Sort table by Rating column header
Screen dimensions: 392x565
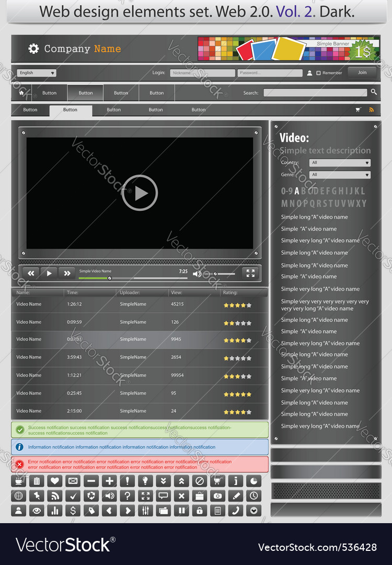[x=230, y=292]
